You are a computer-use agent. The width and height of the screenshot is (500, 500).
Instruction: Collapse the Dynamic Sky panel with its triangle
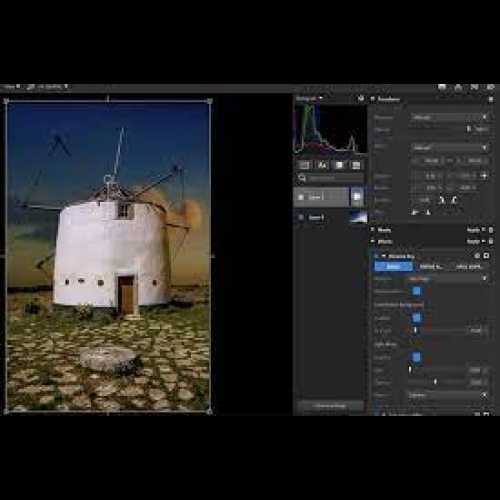point(383,256)
